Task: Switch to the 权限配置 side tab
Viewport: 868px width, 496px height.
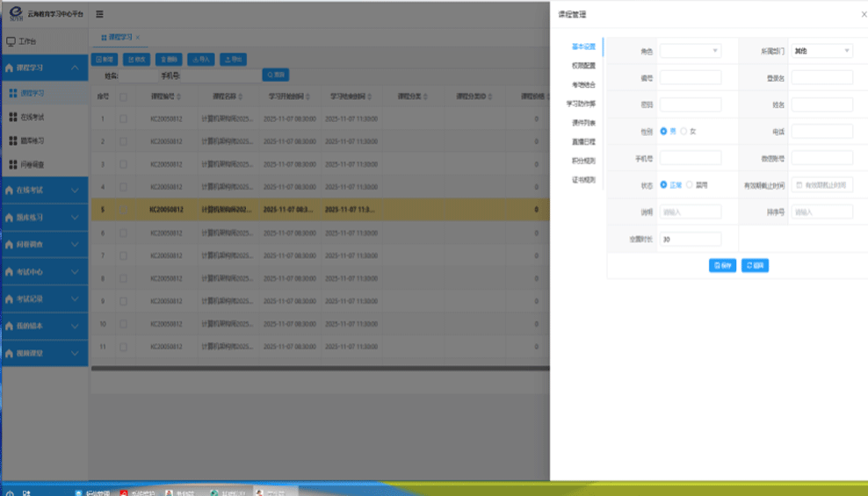Action: pos(582,66)
